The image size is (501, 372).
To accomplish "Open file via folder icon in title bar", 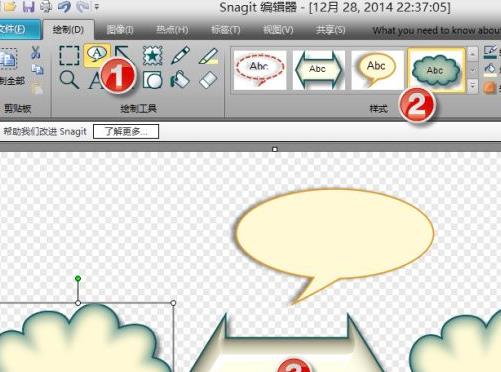I will pos(10,6).
